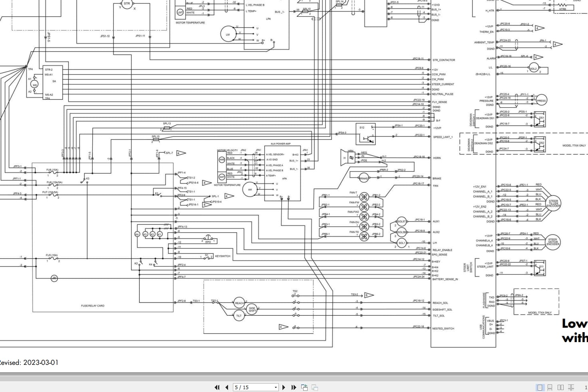Advance to the next page
The width and height of the screenshot is (588, 392).
(284, 387)
